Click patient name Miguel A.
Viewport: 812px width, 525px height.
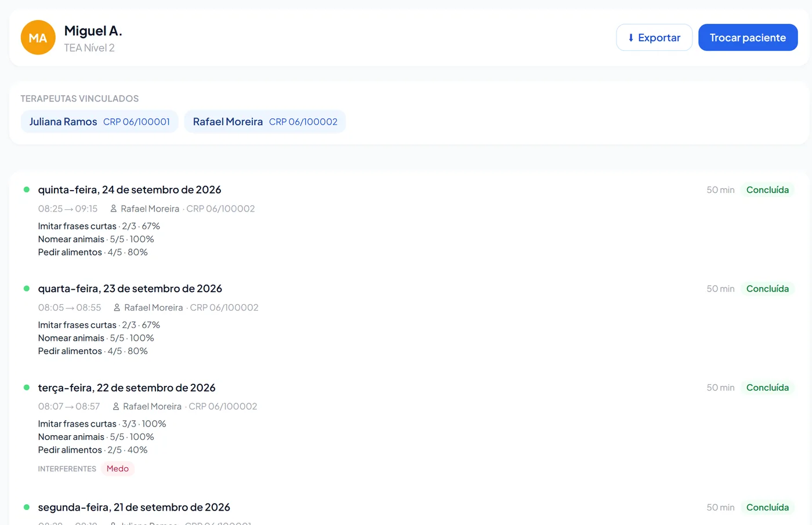(93, 31)
